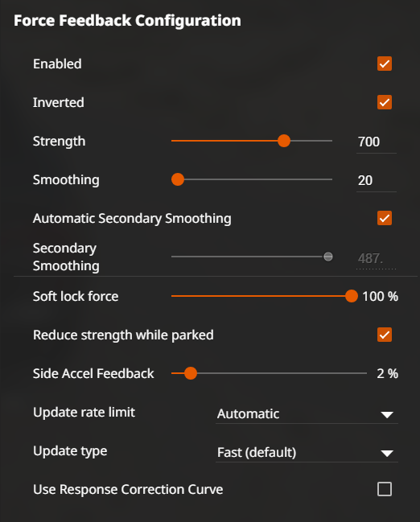Click the Side Accel Feedback track's right end
This screenshot has height=522, width=420.
click(x=364, y=373)
